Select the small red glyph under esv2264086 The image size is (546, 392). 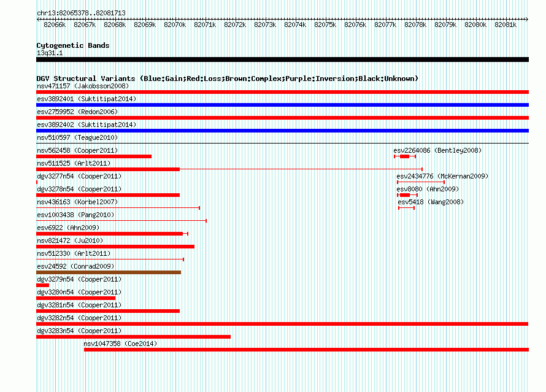point(405,156)
